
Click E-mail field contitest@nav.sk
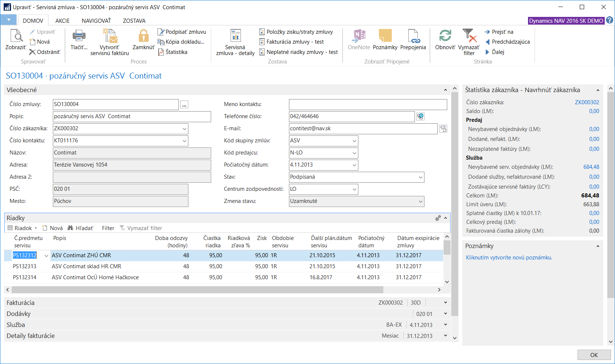tap(363, 129)
